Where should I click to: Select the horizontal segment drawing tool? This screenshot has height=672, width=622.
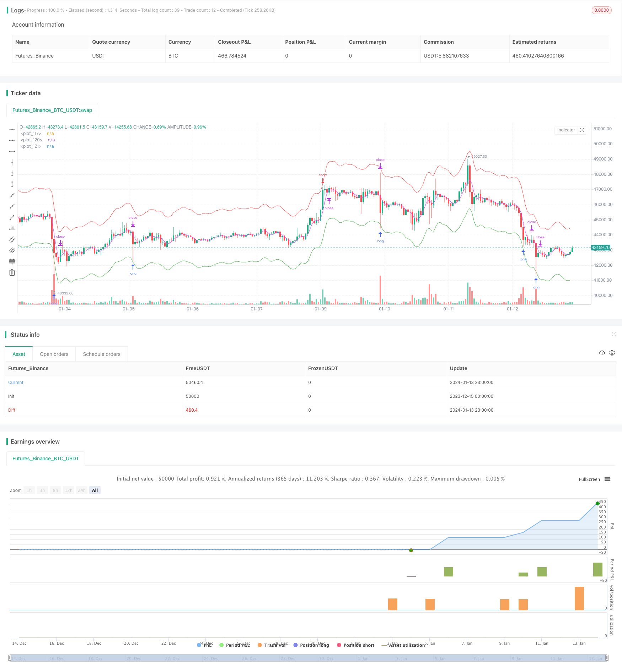click(12, 151)
